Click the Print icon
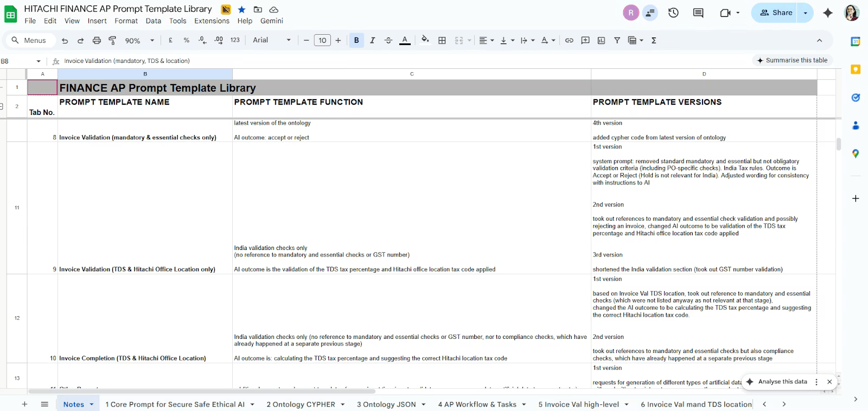The image size is (868, 411). pyautogui.click(x=97, y=41)
